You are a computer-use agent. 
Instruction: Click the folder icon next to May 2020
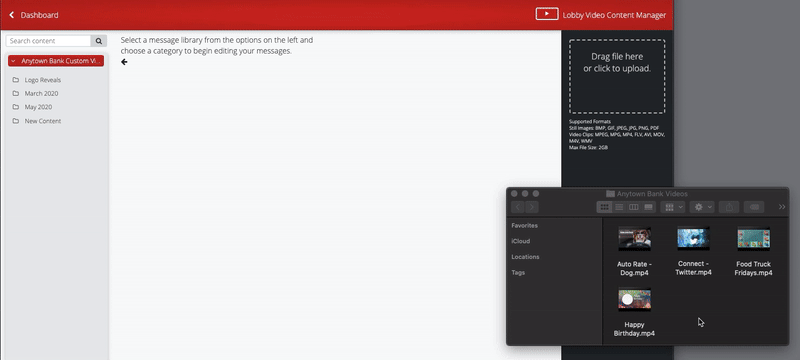16,107
